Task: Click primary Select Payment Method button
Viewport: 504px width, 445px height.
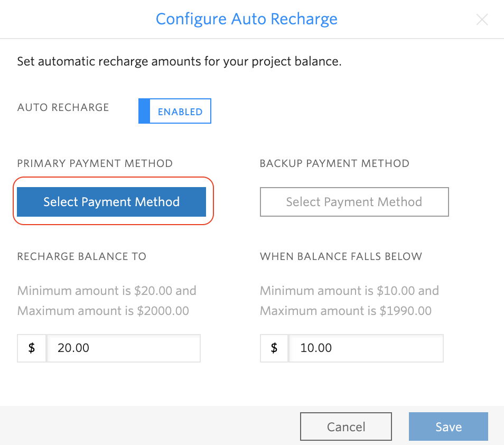Action: pos(111,201)
